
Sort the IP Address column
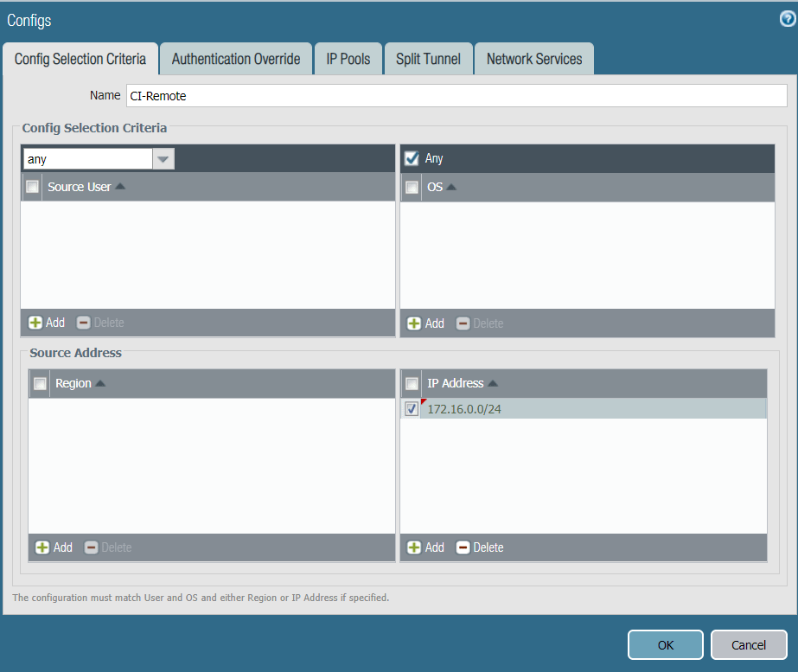pos(493,383)
